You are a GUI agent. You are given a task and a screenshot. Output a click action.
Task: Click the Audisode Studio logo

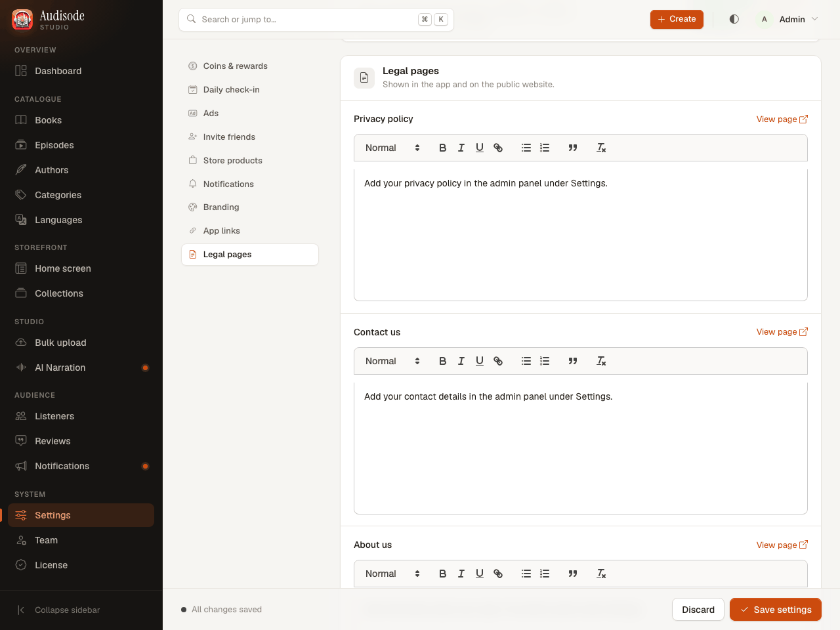49,19
